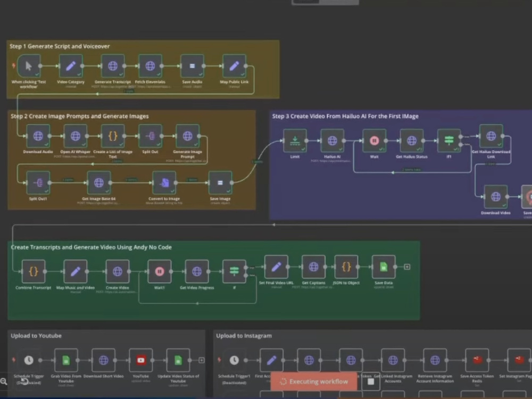Open the If1 condition node
Viewport: 532px width, 399px height.
point(449,140)
